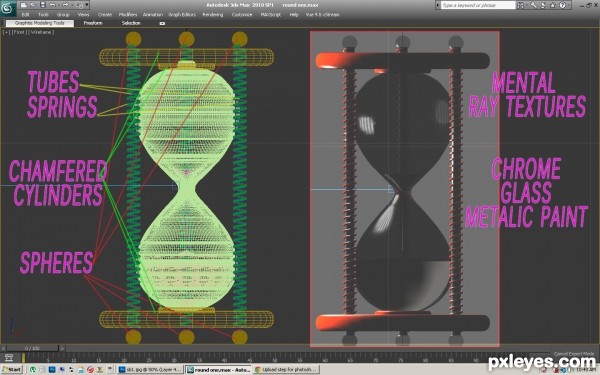Click the Save File floppy icon
600x375 pixels.
43,5
